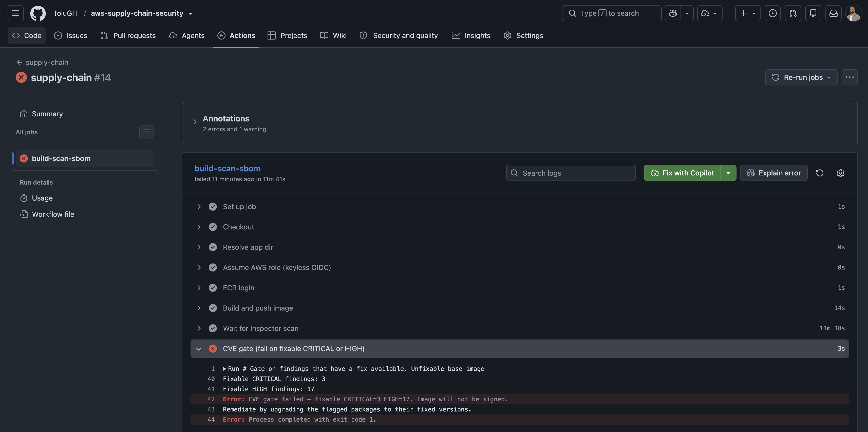868x432 pixels.
Task: Open the Workflow file page
Action: tap(53, 214)
